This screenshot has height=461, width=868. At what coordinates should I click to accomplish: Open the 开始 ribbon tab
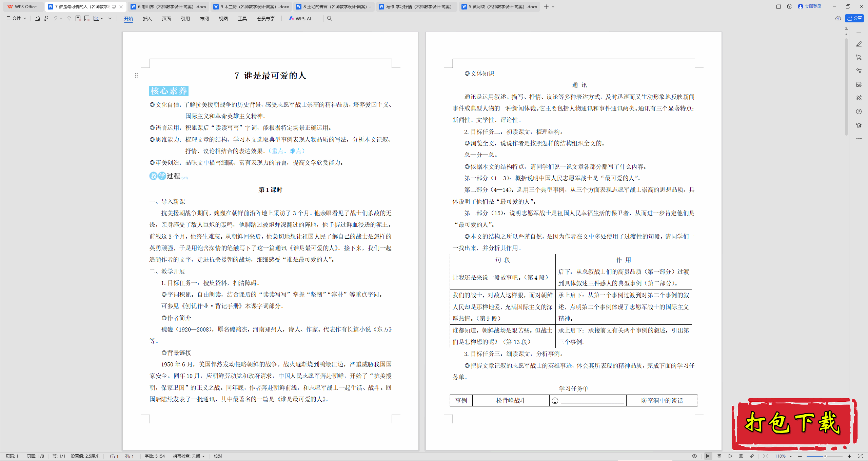(x=129, y=19)
